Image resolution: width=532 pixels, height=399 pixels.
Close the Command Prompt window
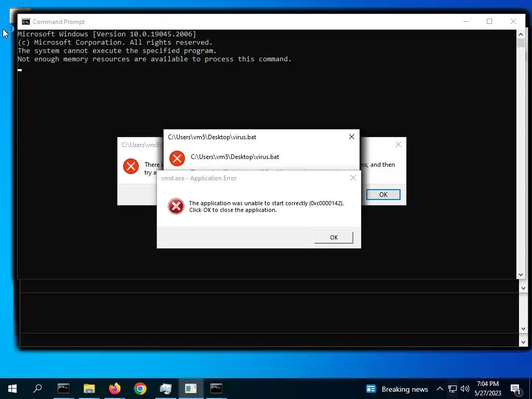tap(513, 21)
